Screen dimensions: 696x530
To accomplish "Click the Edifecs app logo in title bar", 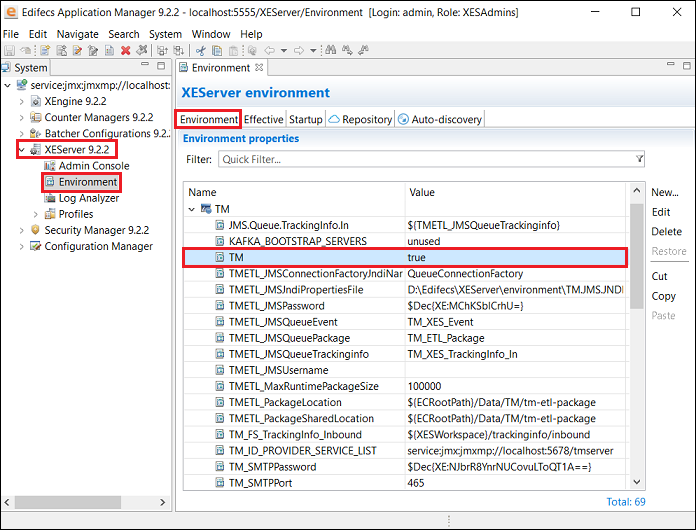I will [x=10, y=12].
